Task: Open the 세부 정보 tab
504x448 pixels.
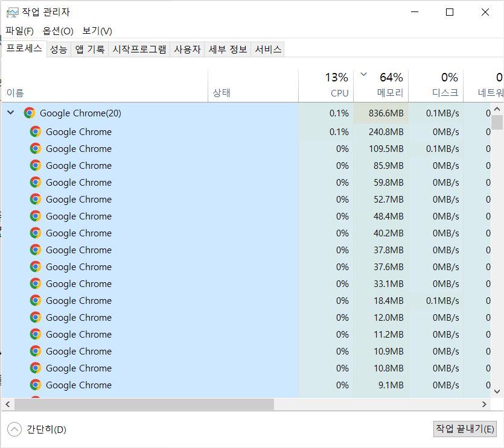Action: coord(228,49)
